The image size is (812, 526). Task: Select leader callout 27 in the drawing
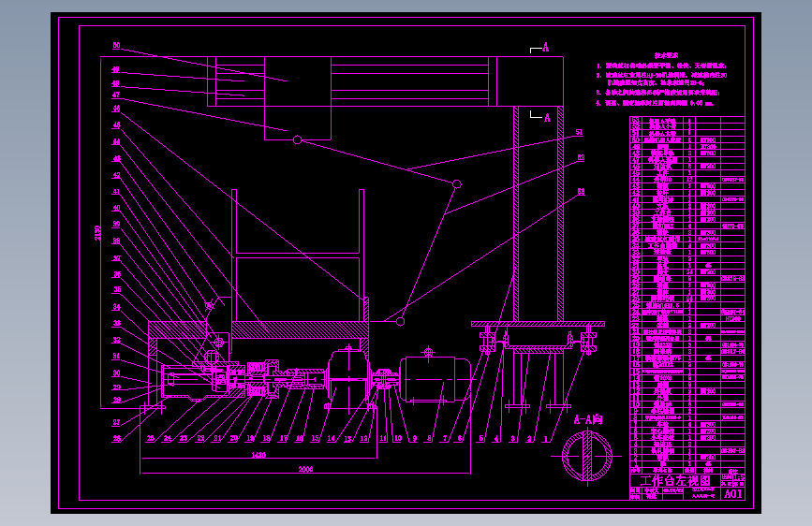(116, 422)
